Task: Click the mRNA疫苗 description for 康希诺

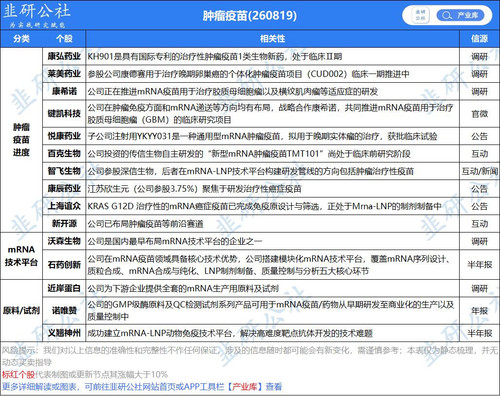Action: point(233,91)
